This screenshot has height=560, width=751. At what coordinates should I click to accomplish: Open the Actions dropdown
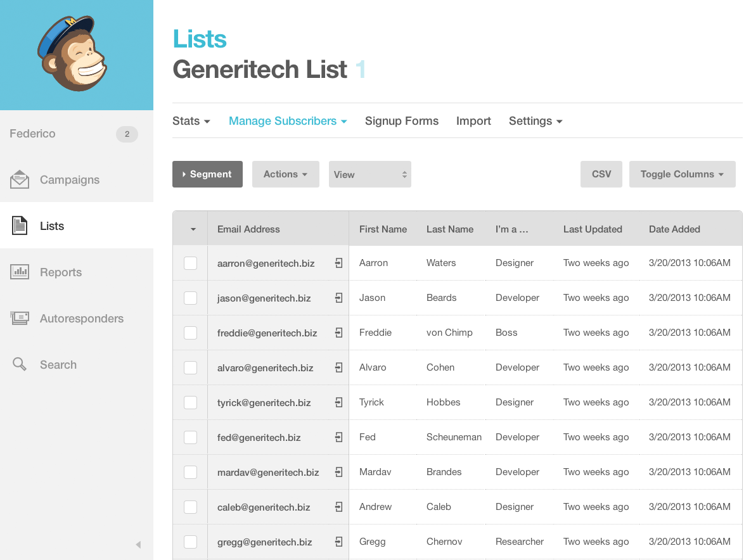pyautogui.click(x=285, y=174)
